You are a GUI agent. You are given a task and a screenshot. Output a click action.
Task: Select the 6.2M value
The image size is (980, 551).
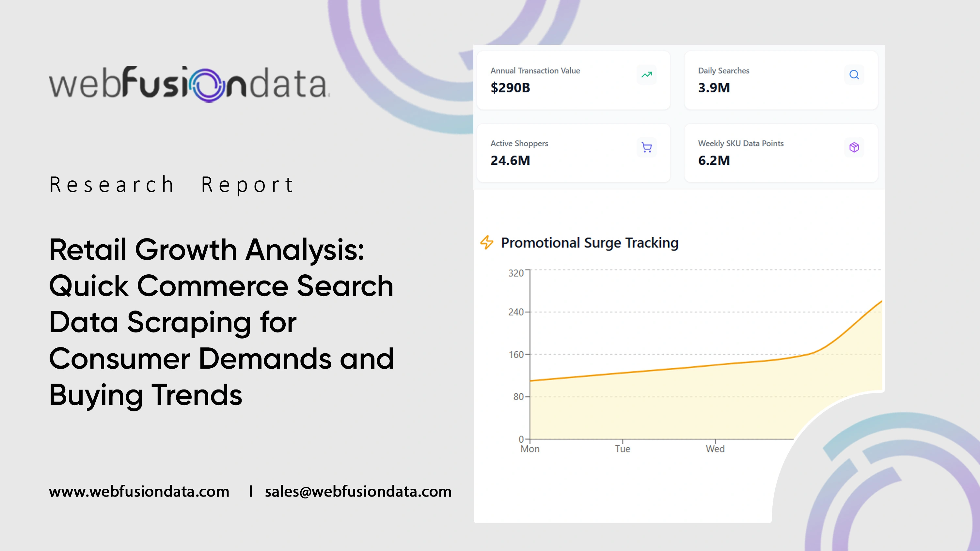(714, 161)
